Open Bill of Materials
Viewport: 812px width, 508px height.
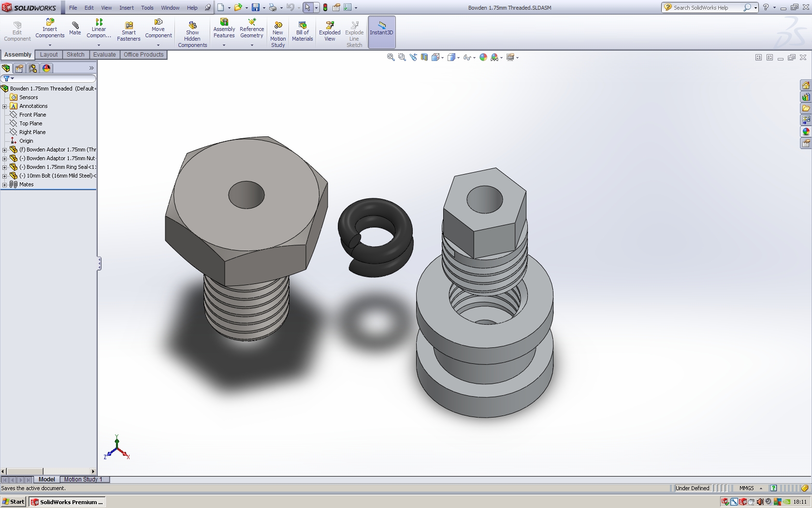[x=303, y=31]
